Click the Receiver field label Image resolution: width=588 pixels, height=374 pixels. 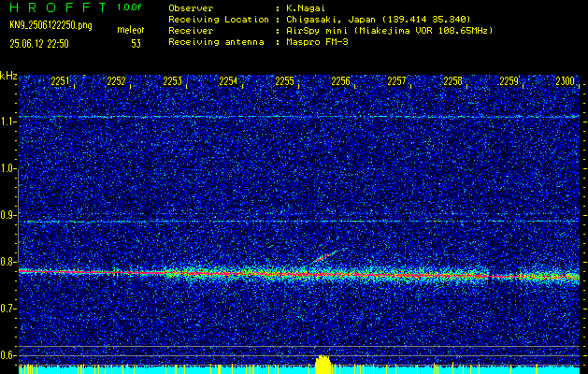pos(191,30)
